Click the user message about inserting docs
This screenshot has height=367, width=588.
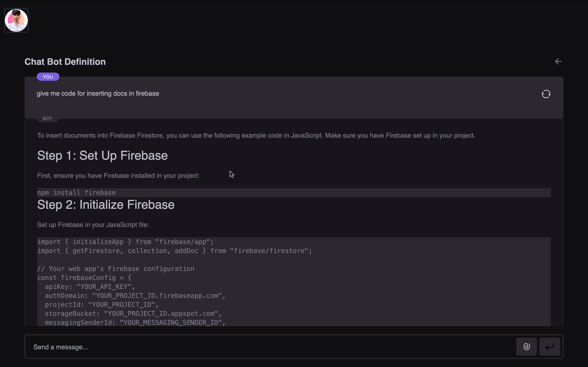click(x=98, y=93)
